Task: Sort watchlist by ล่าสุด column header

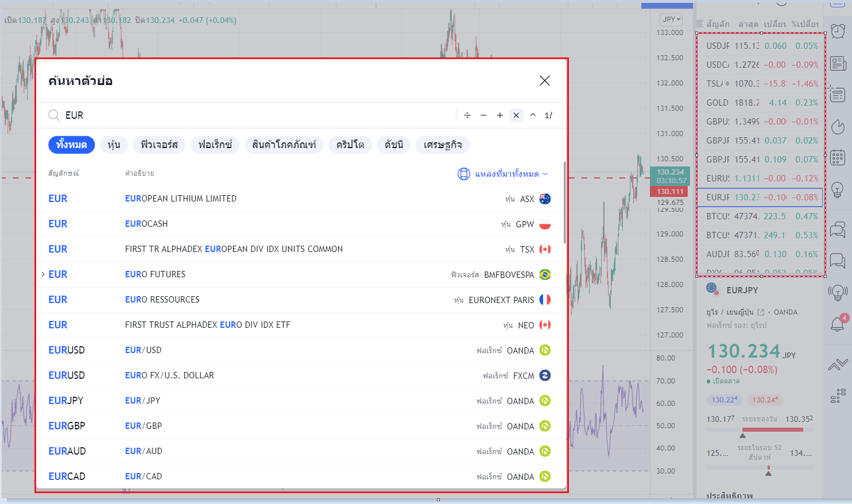Action: click(748, 24)
